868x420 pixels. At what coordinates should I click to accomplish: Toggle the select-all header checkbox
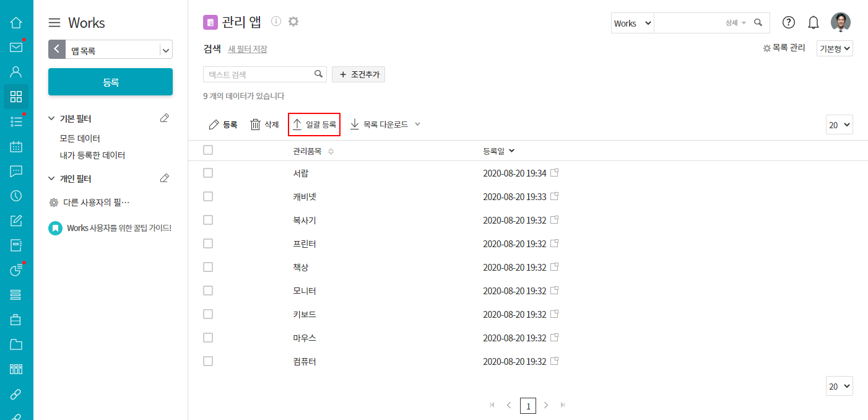tap(208, 150)
